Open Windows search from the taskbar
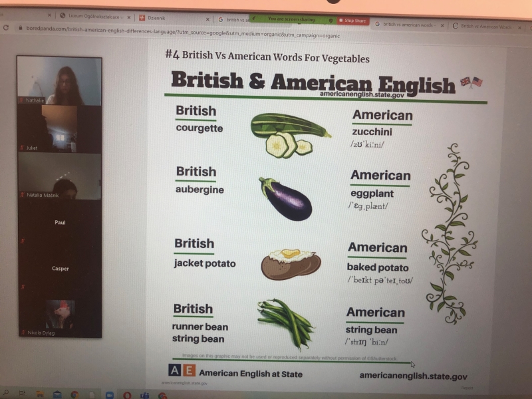 click(6, 392)
